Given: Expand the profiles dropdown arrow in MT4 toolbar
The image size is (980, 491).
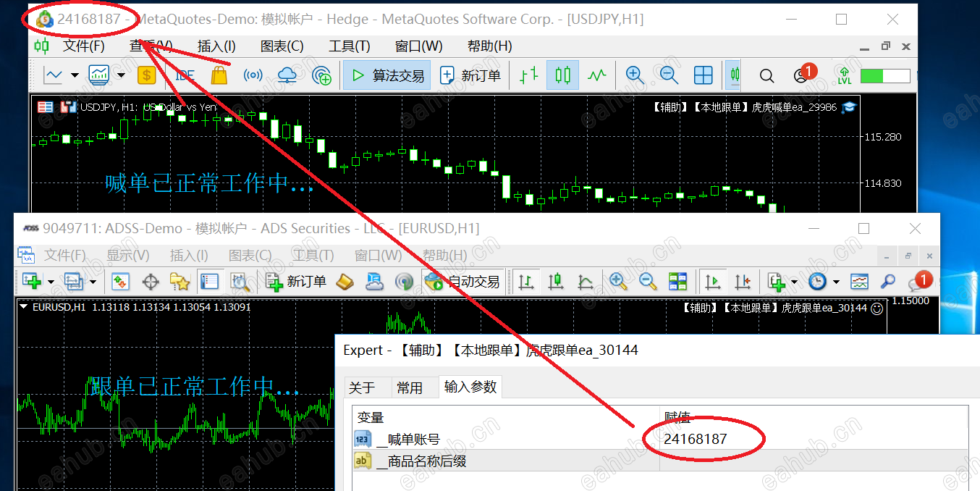Looking at the screenshot, I should coord(93,281).
